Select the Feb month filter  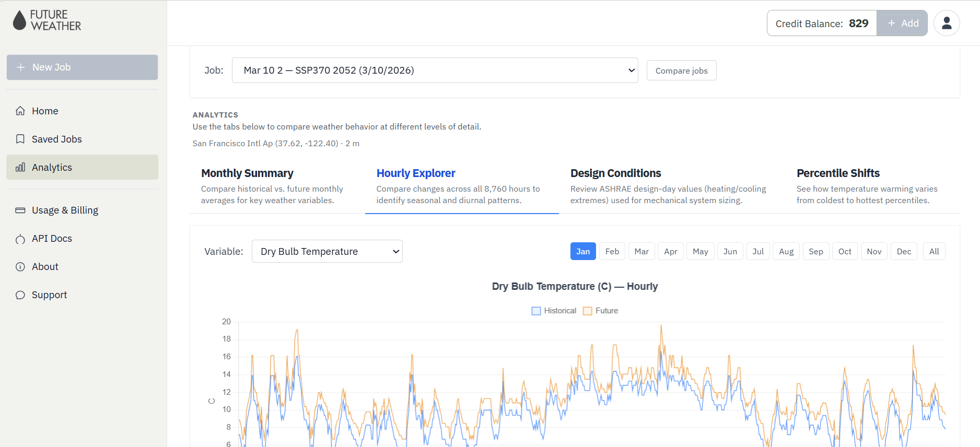pos(612,251)
